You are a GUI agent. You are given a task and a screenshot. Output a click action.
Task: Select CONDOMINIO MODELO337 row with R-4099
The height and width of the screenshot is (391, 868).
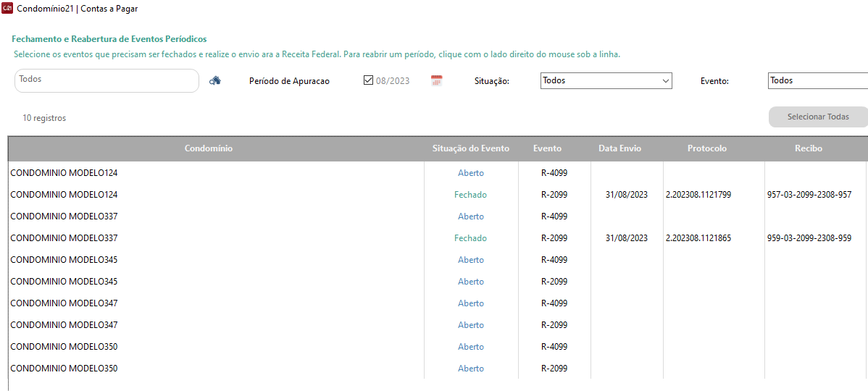coord(438,216)
